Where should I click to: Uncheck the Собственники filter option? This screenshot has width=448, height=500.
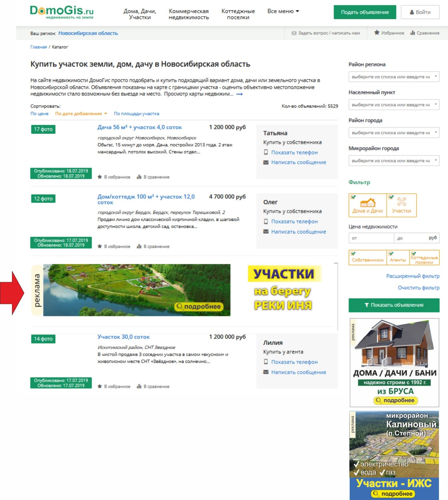[x=353, y=254]
